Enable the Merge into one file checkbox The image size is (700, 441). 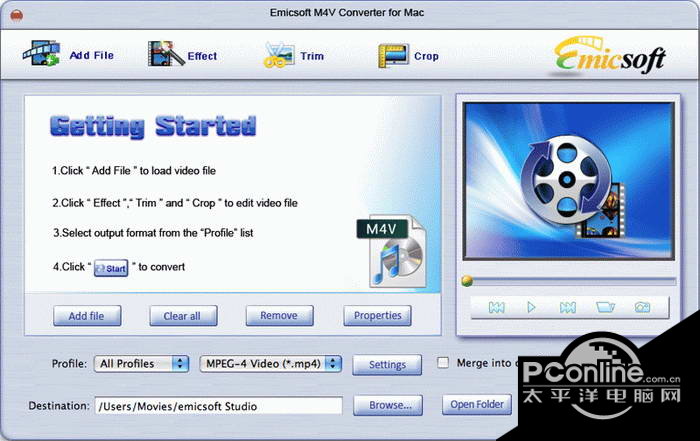click(443, 362)
